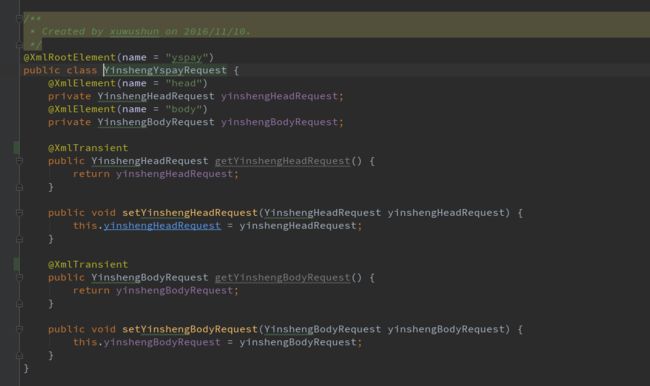
Task: Click closing fold marker of setYinshengHeadRequest method
Action: pyautogui.click(x=19, y=239)
